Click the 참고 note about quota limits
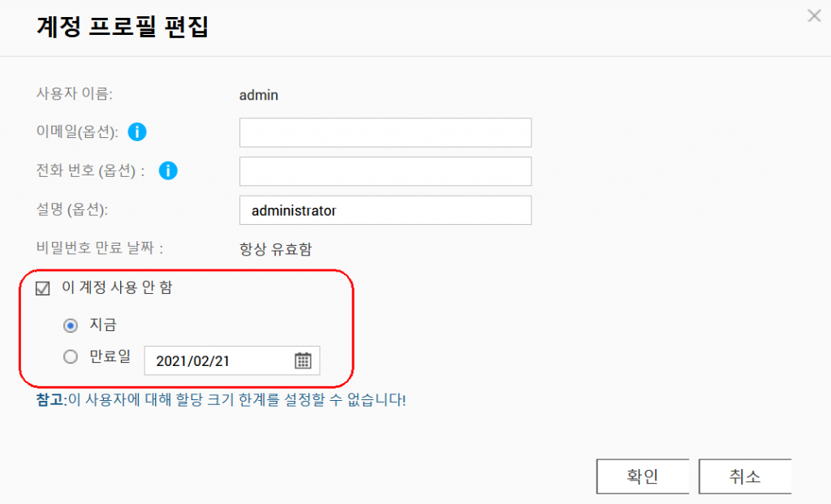 click(x=221, y=399)
